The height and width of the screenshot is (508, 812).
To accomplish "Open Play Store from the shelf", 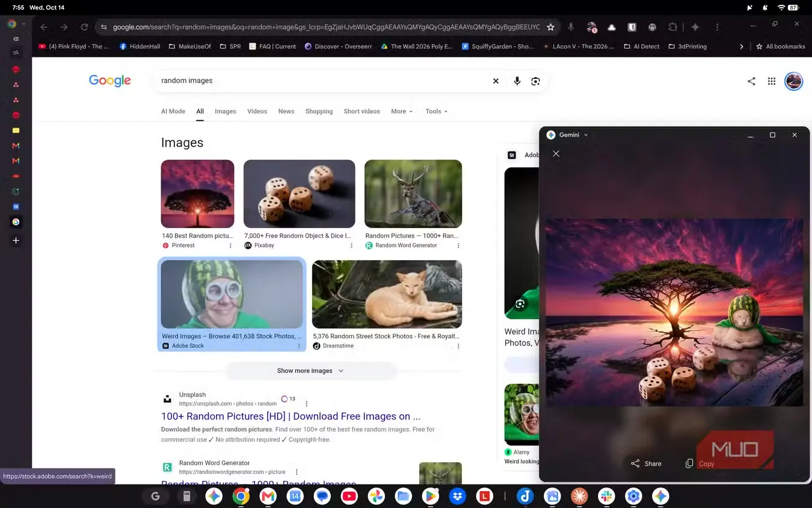I will 431,496.
